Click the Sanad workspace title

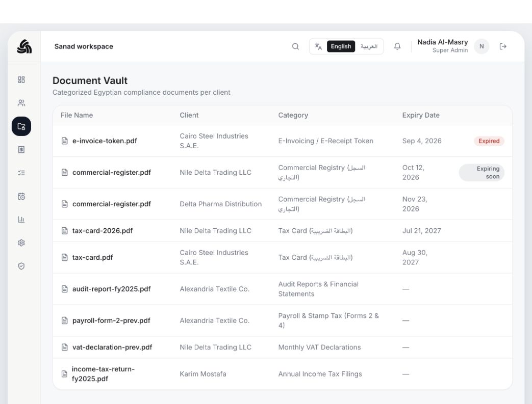tap(84, 46)
